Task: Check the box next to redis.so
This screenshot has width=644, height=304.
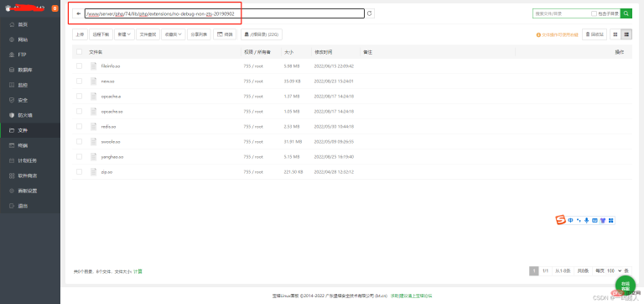Action: (80, 126)
